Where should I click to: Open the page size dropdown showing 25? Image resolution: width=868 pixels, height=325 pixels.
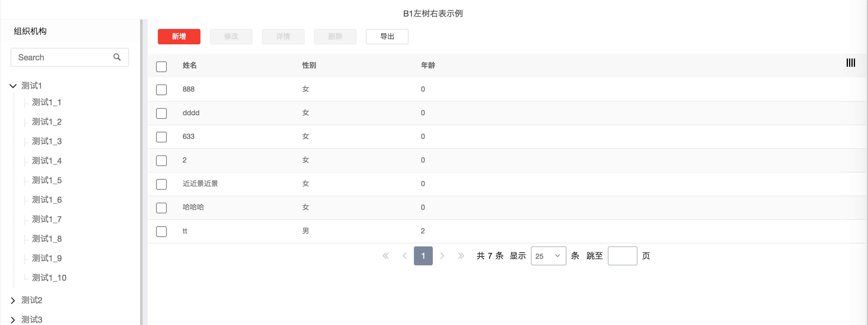tap(548, 256)
